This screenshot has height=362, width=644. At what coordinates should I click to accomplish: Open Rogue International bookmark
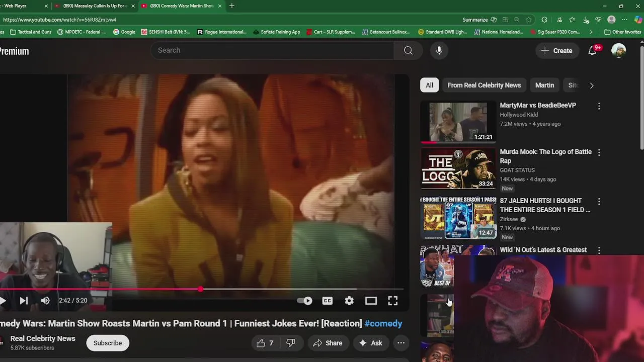click(x=221, y=32)
